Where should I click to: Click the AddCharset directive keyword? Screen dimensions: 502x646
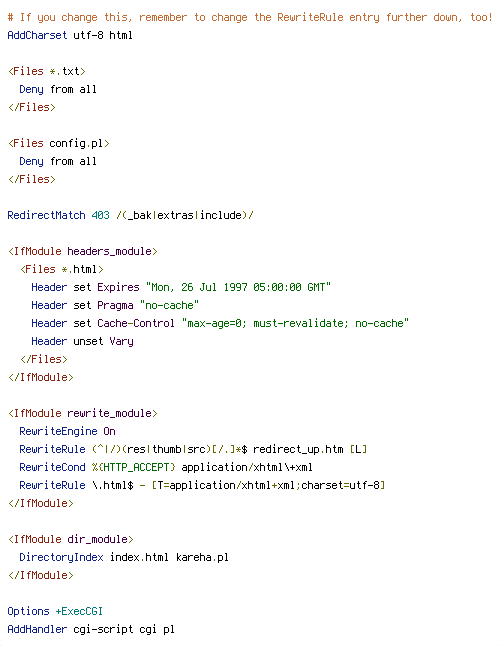click(x=37, y=35)
